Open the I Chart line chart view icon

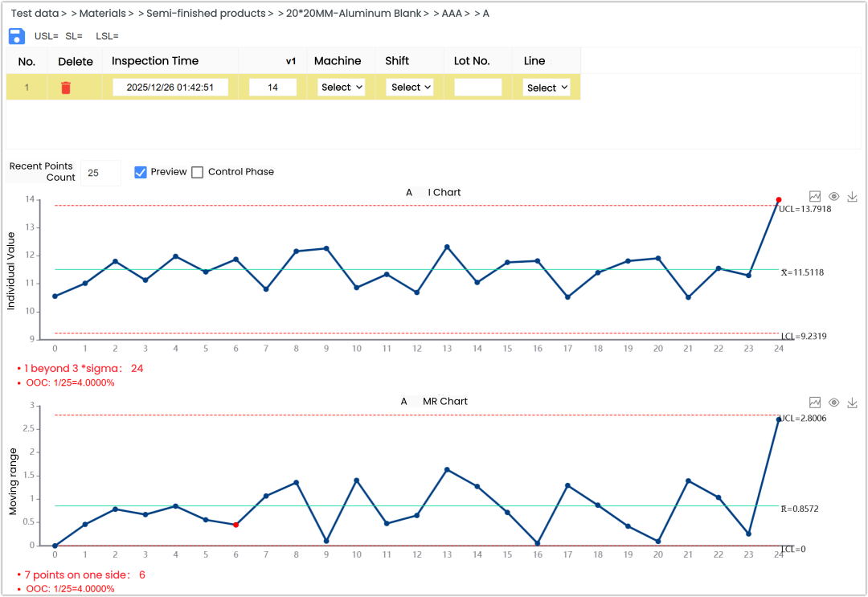click(815, 197)
